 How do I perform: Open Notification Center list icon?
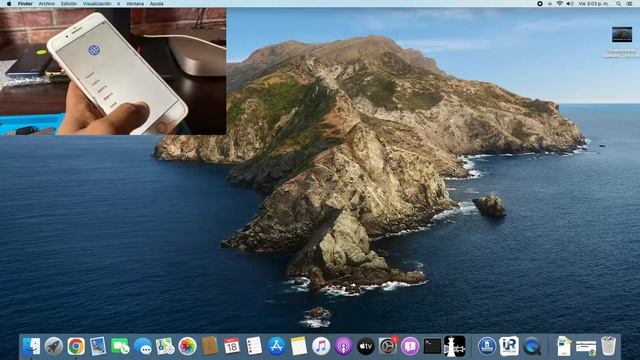pyautogui.click(x=629, y=4)
